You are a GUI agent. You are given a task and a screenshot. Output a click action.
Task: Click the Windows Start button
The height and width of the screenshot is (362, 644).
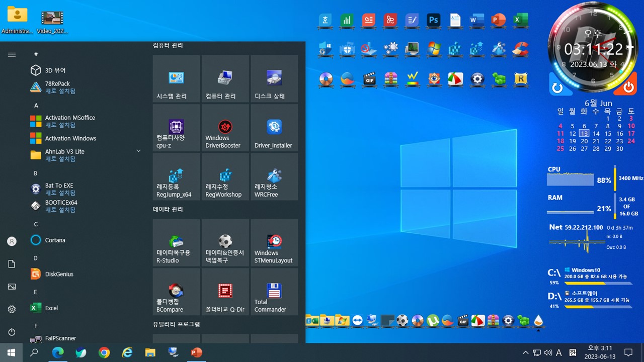(x=11, y=352)
